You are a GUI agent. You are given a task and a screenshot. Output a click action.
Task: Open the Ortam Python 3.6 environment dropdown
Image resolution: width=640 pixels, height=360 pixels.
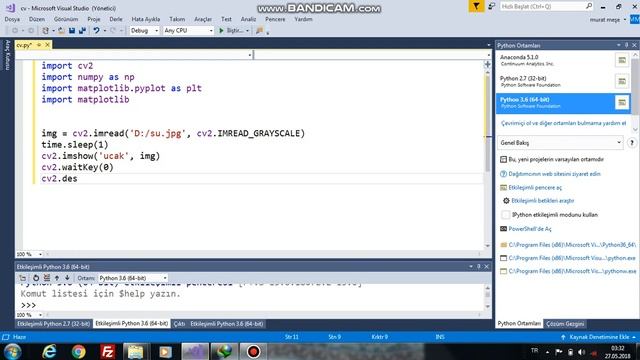coord(133,278)
